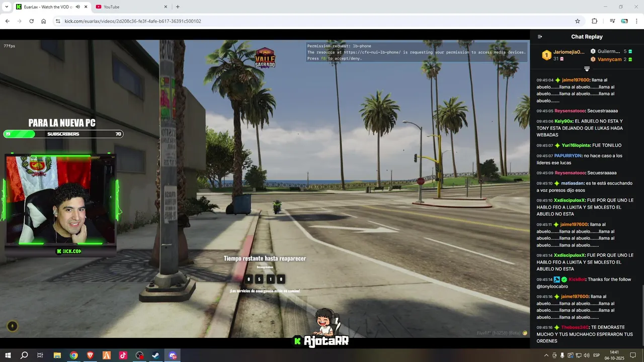Open media controls in Chrome toolbar
This screenshot has width=644, height=362.
pyautogui.click(x=612, y=21)
